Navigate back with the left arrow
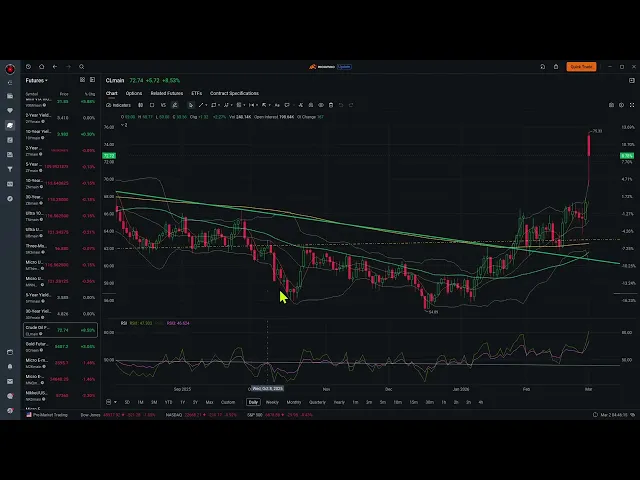The width and height of the screenshot is (640, 480). click(x=55, y=67)
